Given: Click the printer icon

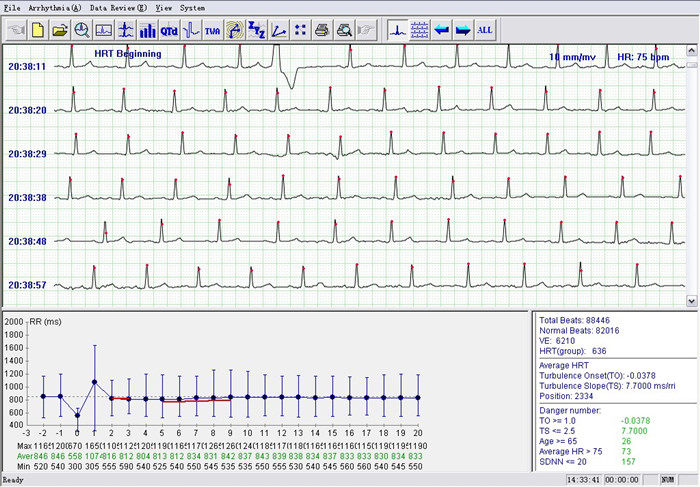Looking at the screenshot, I should pyautogui.click(x=322, y=30).
